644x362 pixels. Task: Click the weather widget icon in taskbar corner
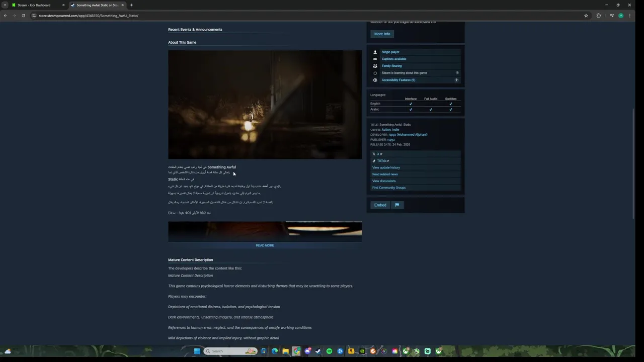[8, 351]
